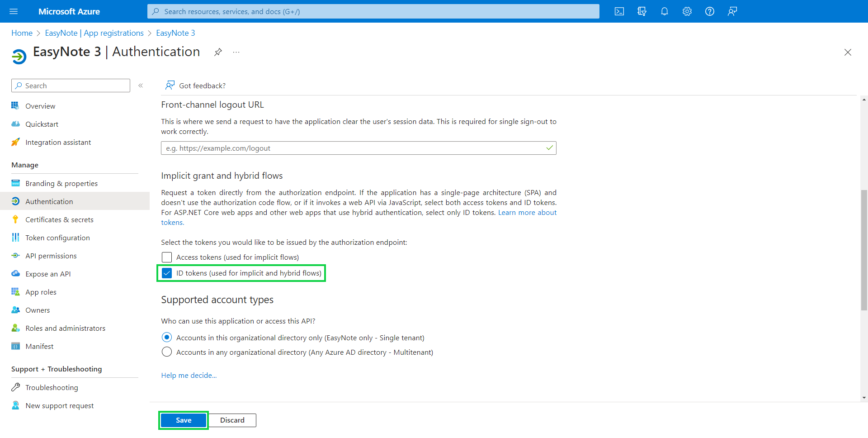Open the portal Settings gear
This screenshot has width=868, height=438.
tap(687, 11)
